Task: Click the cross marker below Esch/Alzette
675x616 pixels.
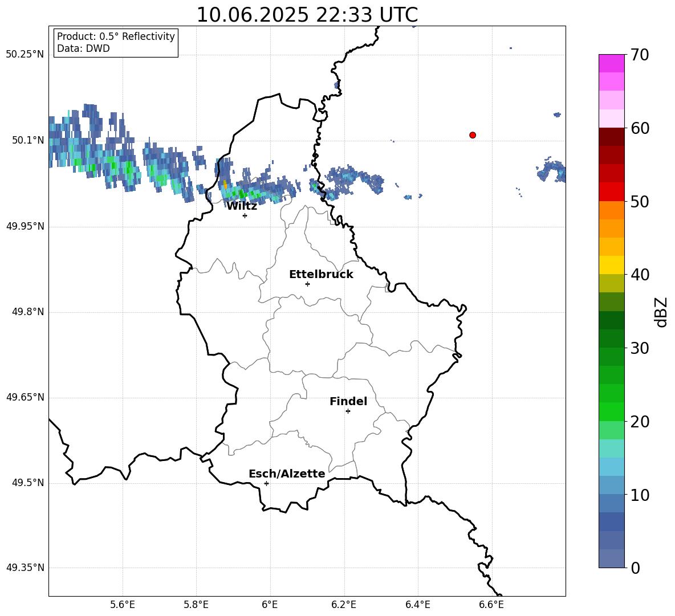Action: pos(266,483)
